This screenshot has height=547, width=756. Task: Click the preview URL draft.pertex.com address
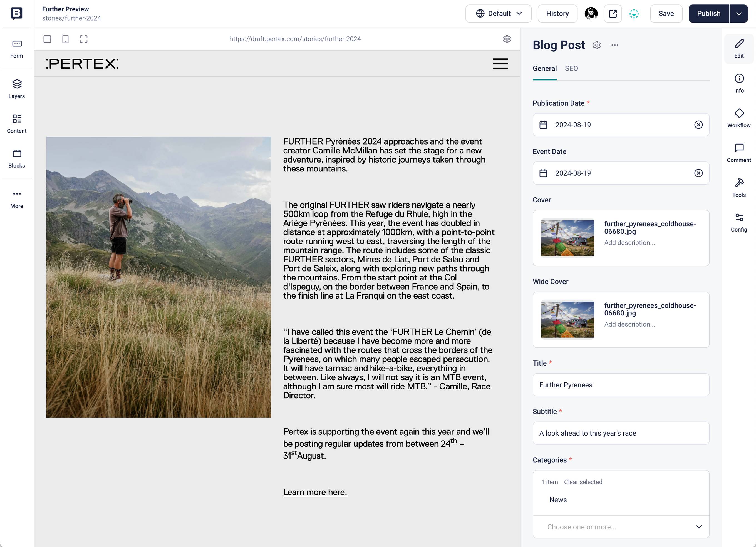[295, 39]
